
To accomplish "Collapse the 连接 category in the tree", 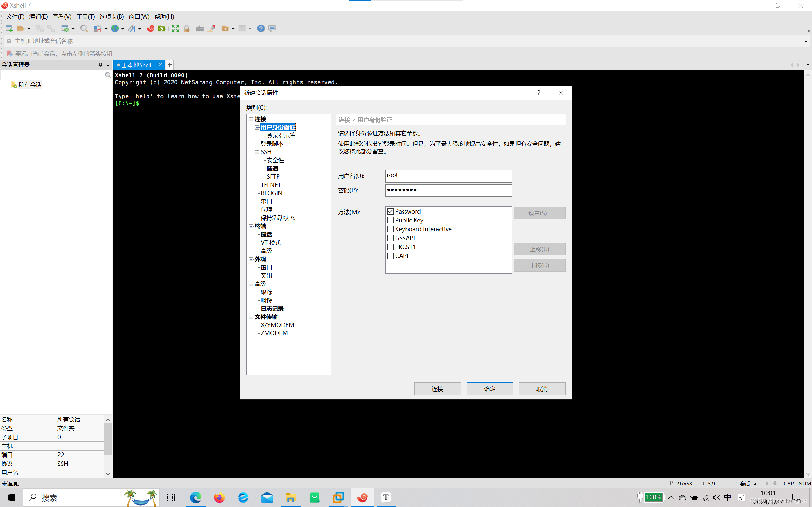I will pyautogui.click(x=251, y=119).
